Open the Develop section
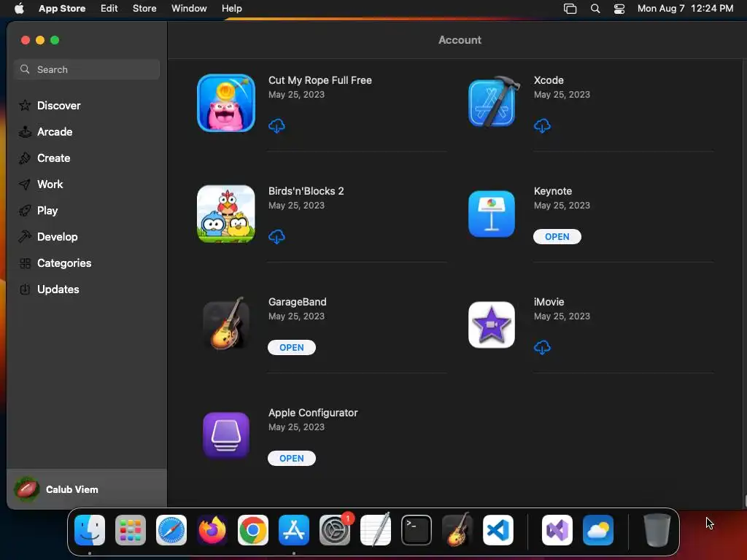The height and width of the screenshot is (560, 747). click(x=87, y=237)
